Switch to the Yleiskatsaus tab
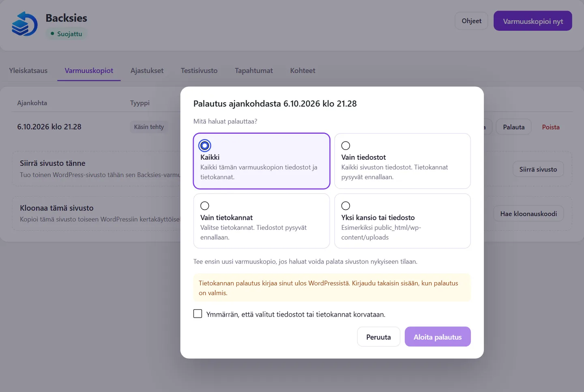 28,71
